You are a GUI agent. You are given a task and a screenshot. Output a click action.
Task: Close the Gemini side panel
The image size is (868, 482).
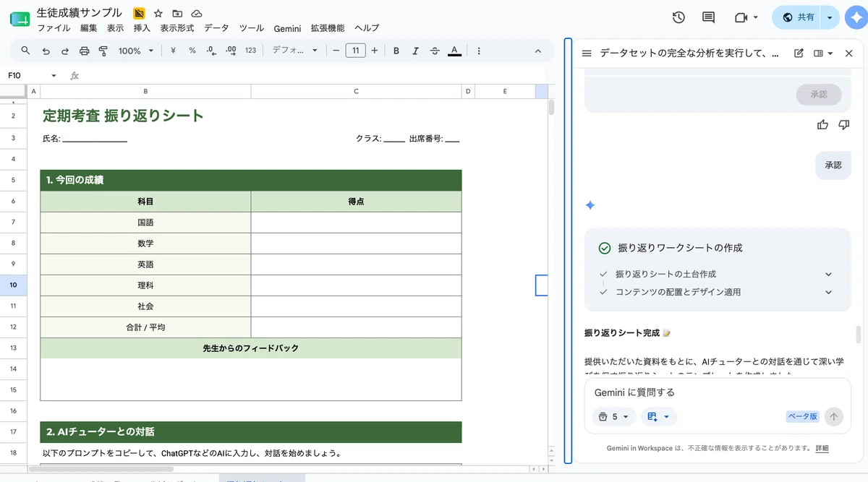pos(849,53)
